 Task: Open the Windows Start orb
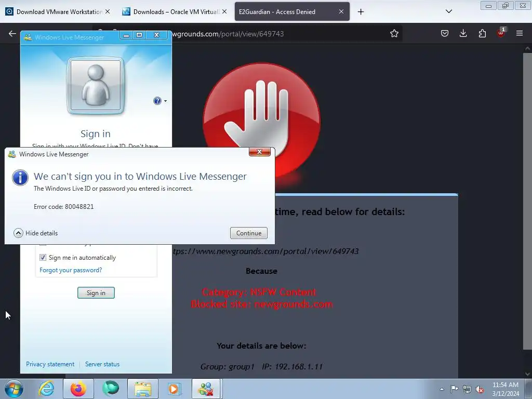coord(14,389)
